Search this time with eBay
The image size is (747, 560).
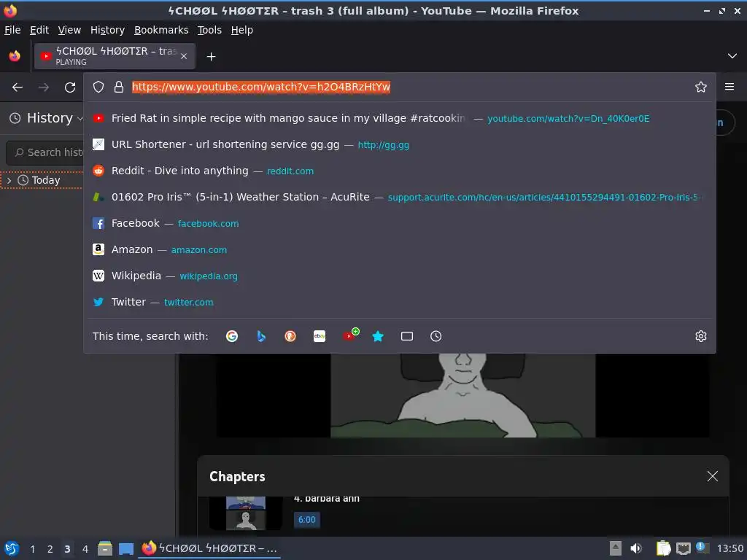320,336
